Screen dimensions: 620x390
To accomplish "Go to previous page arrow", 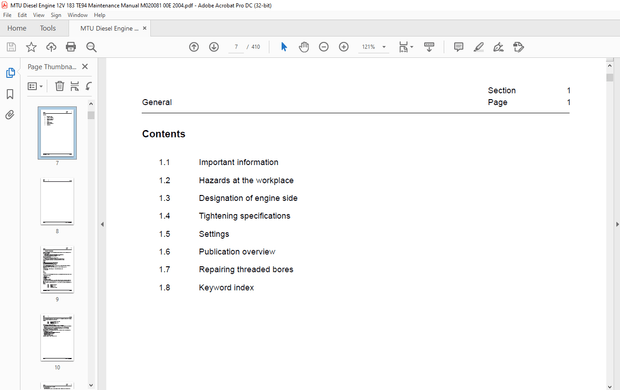I will (x=194, y=47).
